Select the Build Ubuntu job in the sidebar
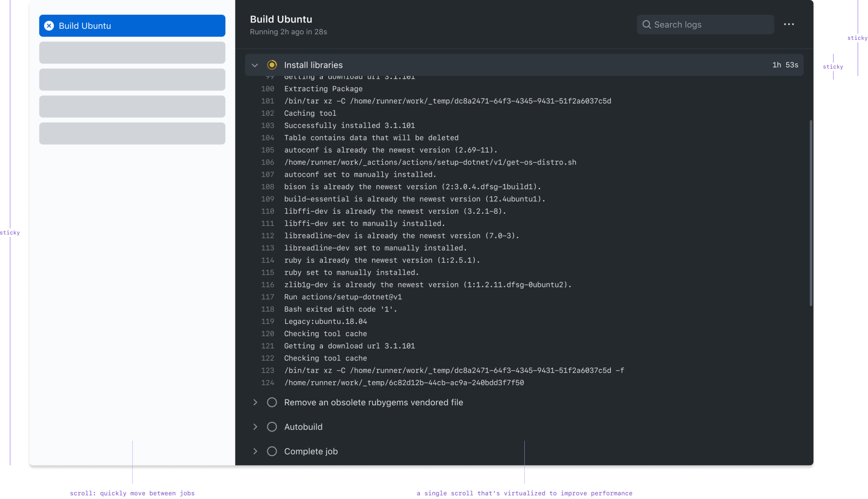This screenshot has height=499, width=868. pos(132,26)
